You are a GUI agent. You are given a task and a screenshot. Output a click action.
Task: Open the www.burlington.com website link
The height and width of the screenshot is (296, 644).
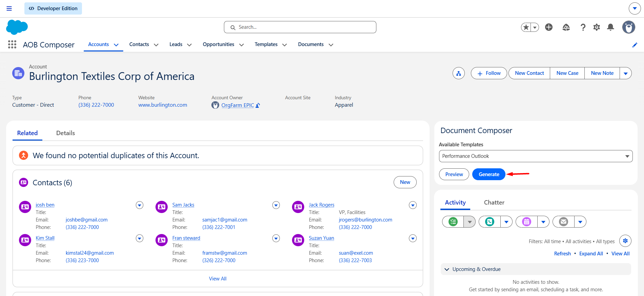pyautogui.click(x=163, y=105)
